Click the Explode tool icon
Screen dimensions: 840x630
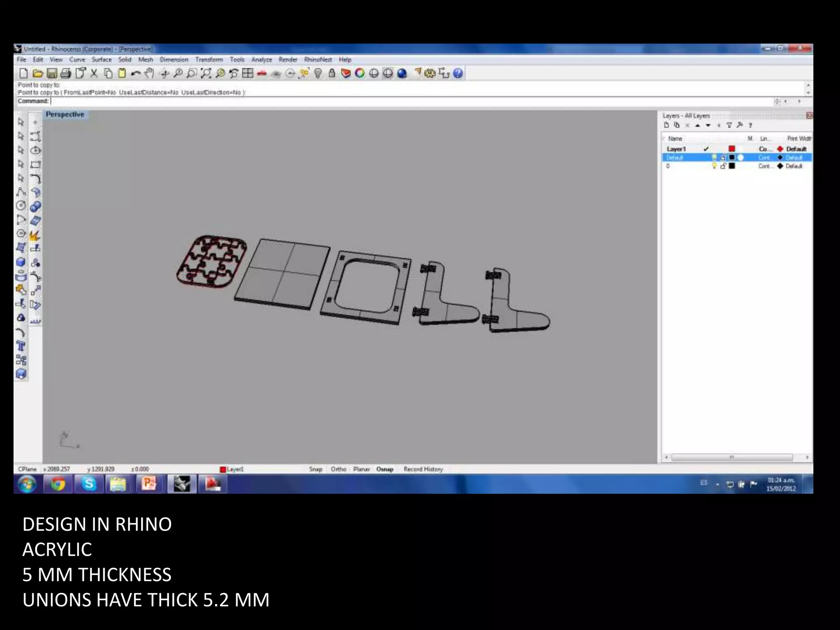pos(35,235)
